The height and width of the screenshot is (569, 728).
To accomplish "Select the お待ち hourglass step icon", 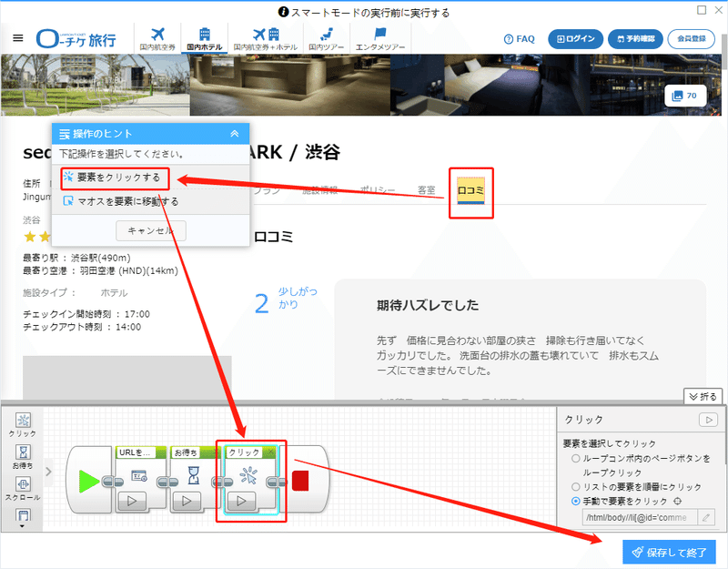I will [194, 475].
